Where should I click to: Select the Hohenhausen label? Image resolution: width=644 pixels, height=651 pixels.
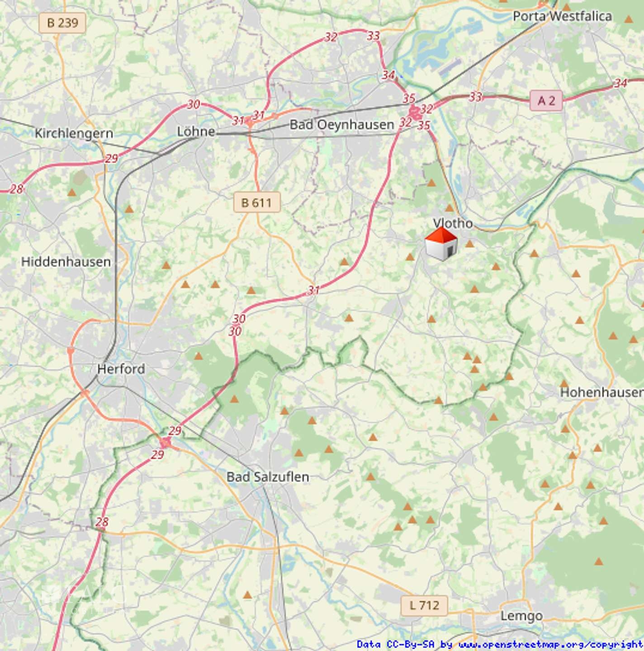click(601, 392)
